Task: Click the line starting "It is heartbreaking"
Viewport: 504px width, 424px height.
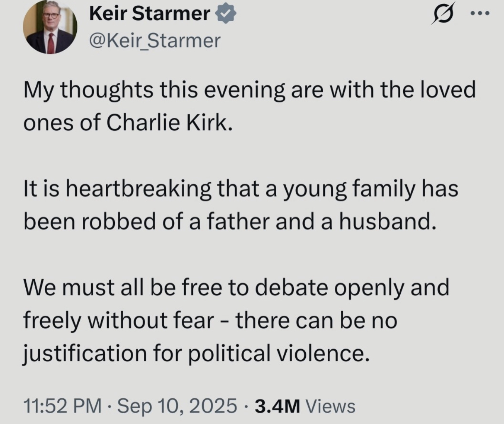Action: tap(241, 189)
